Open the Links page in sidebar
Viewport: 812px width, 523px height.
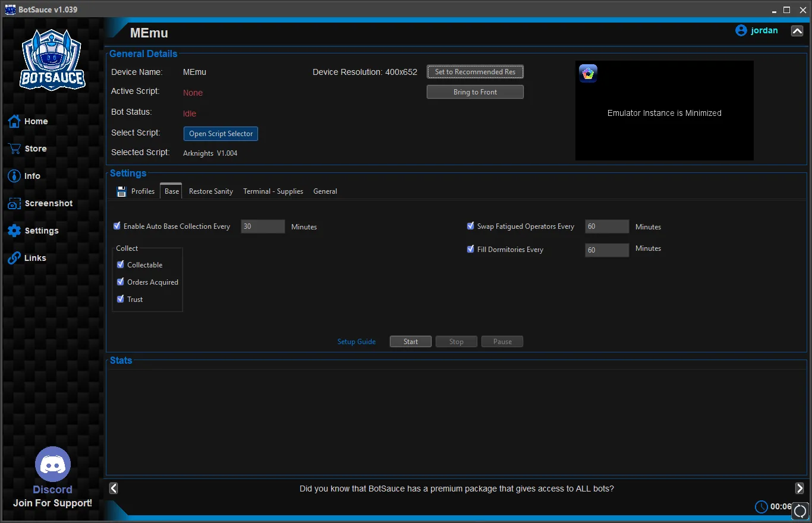coord(27,258)
